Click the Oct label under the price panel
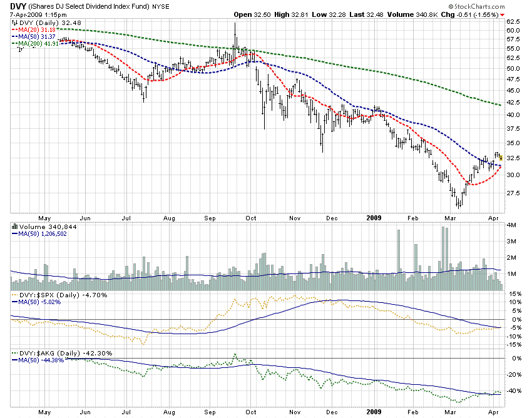This screenshot has height=418, width=532. (251, 218)
